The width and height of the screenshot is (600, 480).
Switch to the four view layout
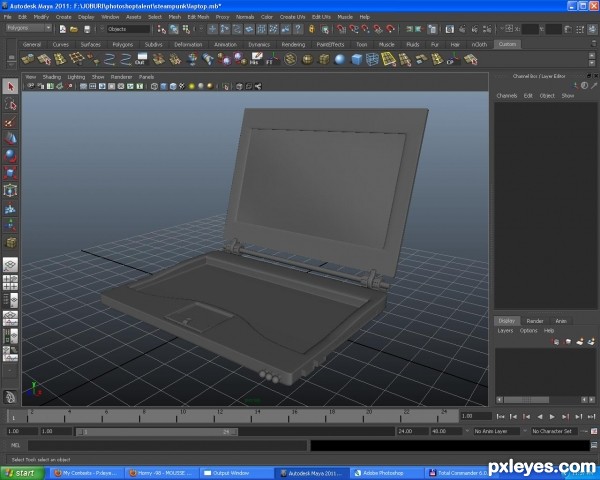(10, 282)
